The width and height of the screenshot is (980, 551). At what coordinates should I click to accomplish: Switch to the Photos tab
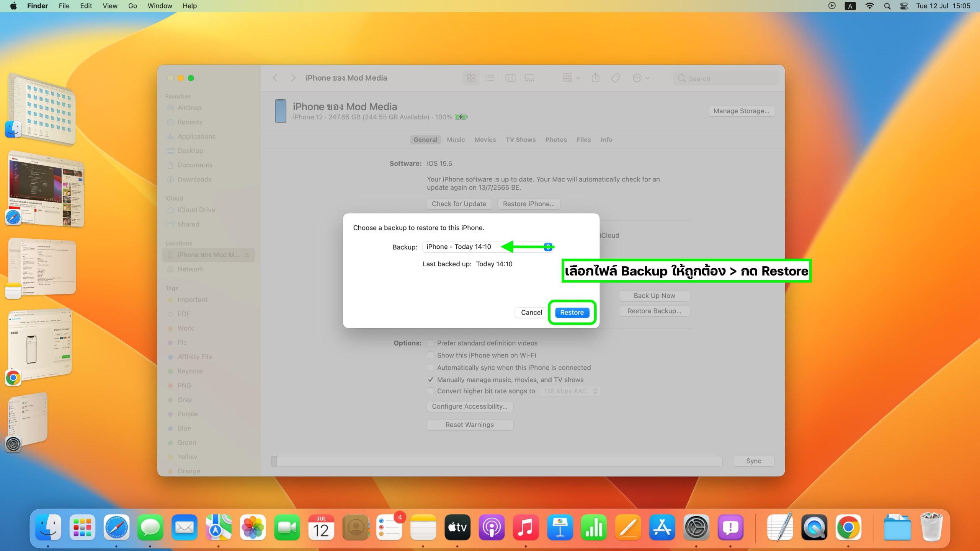556,140
